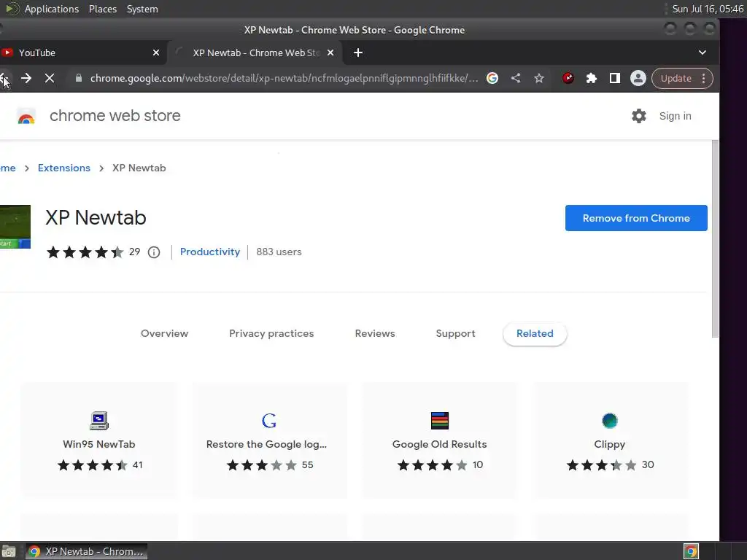The width and height of the screenshot is (747, 560).
Task: Open the Productivity category link
Action: click(x=210, y=252)
